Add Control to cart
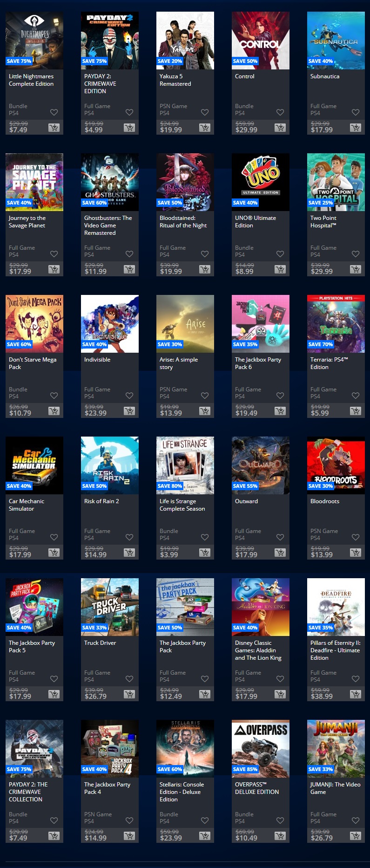 pyautogui.click(x=280, y=128)
